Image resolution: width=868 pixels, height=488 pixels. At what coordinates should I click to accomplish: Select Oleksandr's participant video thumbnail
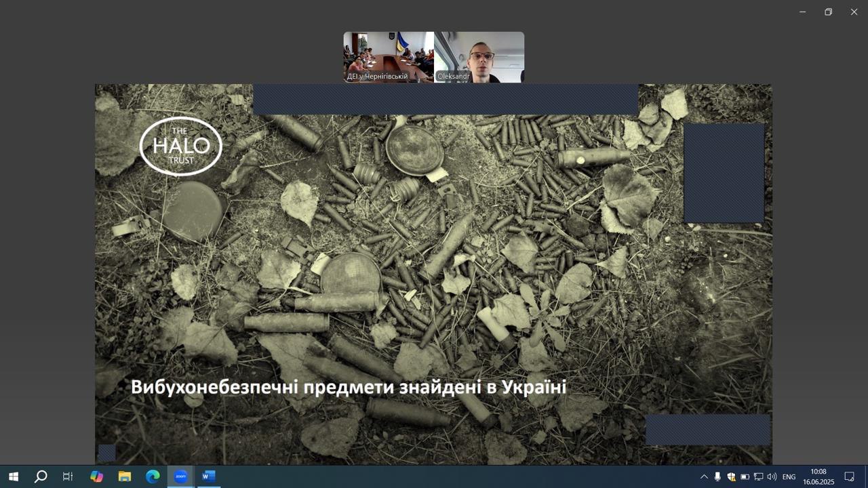(479, 57)
